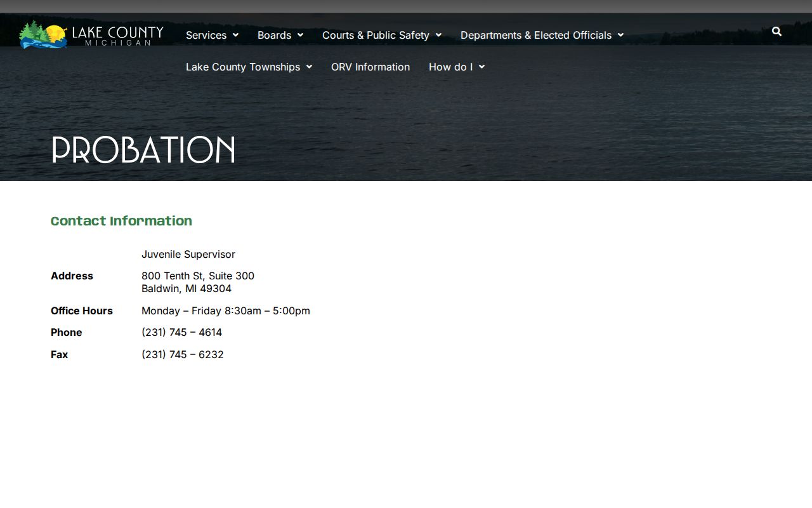Click phone number (231) 745 – 4614

coord(181,332)
